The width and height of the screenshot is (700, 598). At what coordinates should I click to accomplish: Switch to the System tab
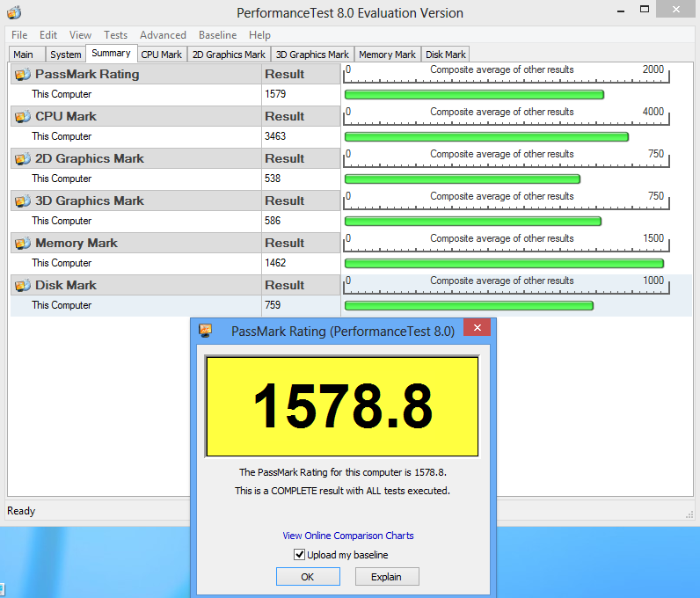[x=66, y=55]
